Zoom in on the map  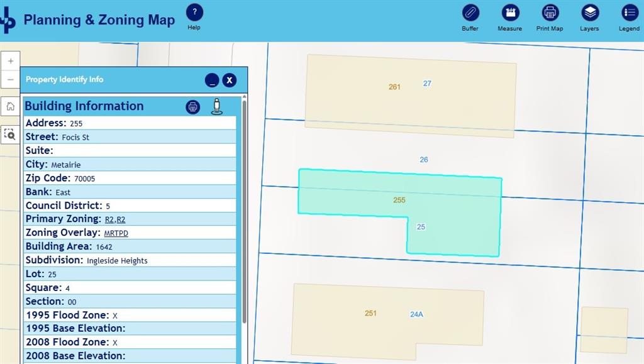click(x=11, y=62)
